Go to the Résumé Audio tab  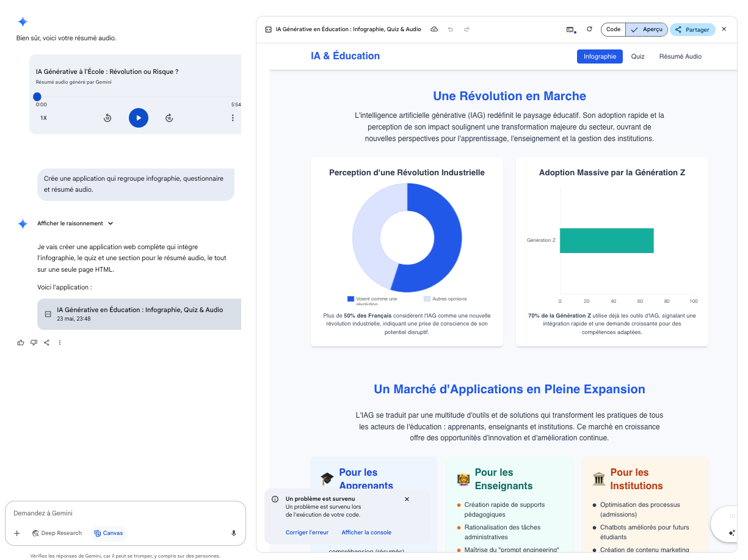click(680, 56)
